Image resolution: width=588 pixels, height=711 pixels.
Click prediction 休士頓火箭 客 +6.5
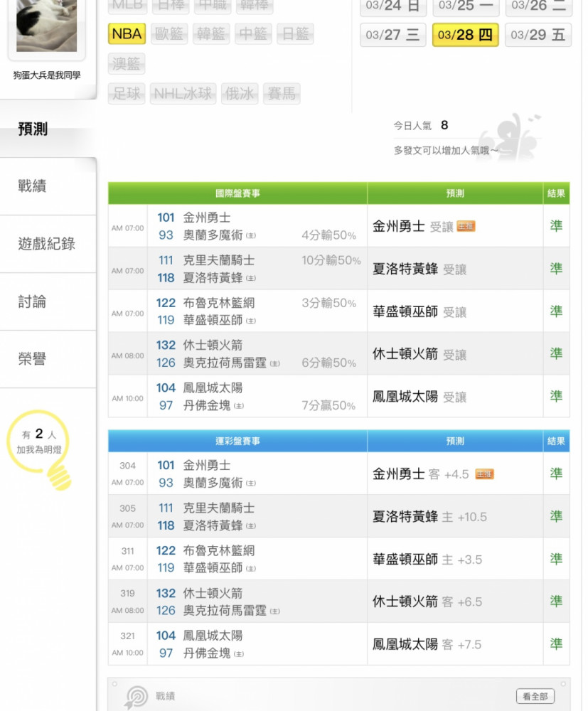[427, 602]
